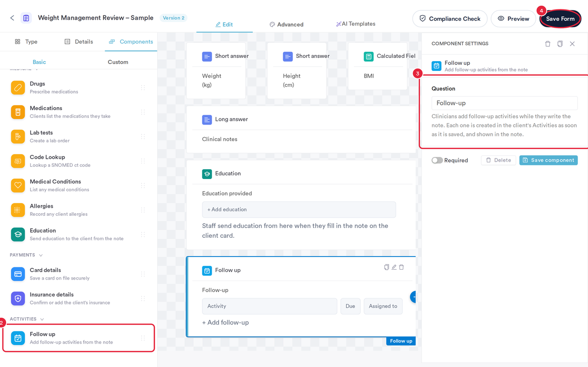Click the Medications component icon
Screen dimensions: 588x367
pyautogui.click(x=18, y=112)
